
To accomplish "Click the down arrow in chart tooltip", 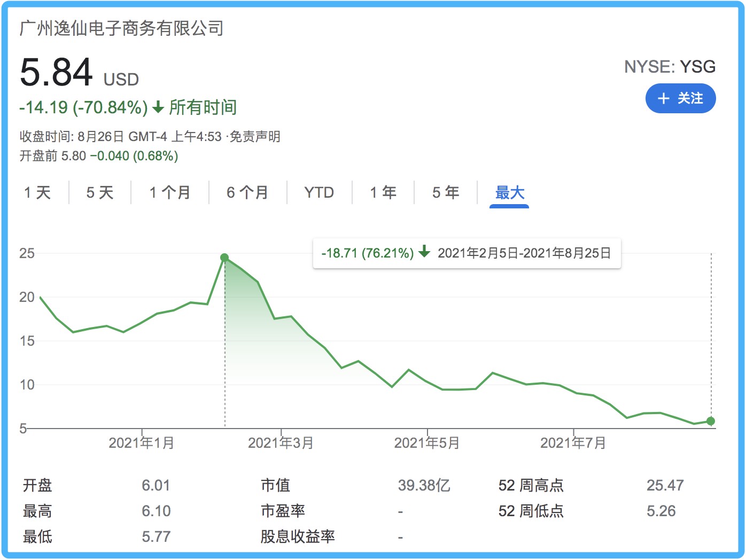I will 424,252.
